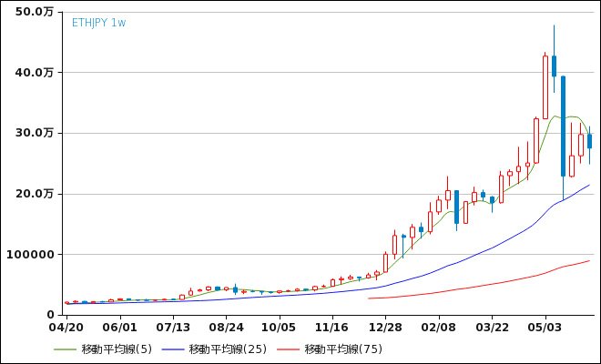Click the green legend line for 移動平均線(5)
This screenshot has width=601, height=364.
click(66, 349)
